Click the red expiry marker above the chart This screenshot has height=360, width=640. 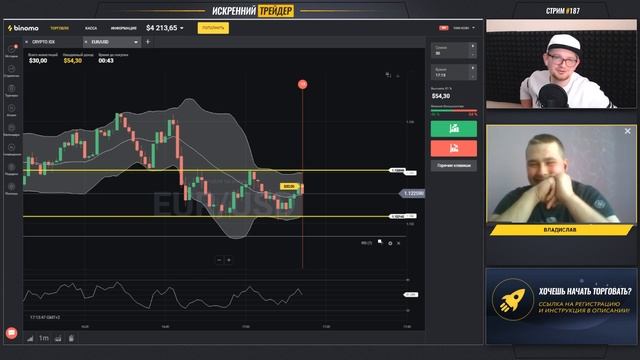click(302, 84)
